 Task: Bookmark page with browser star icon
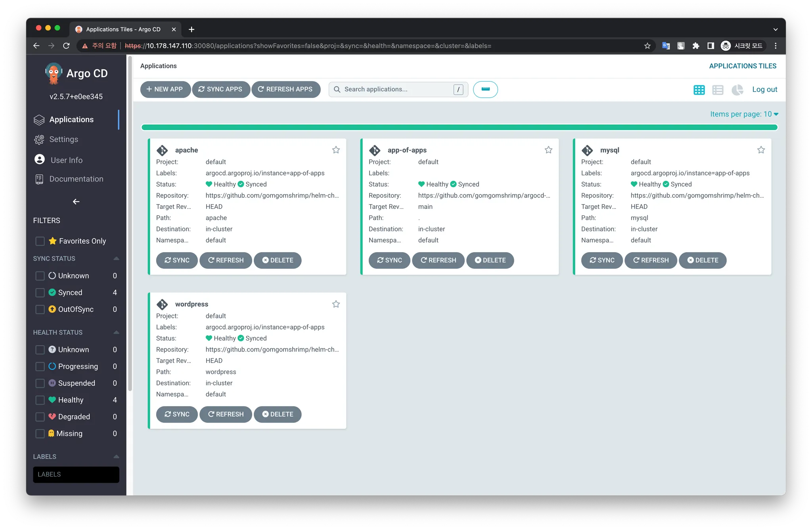click(647, 46)
